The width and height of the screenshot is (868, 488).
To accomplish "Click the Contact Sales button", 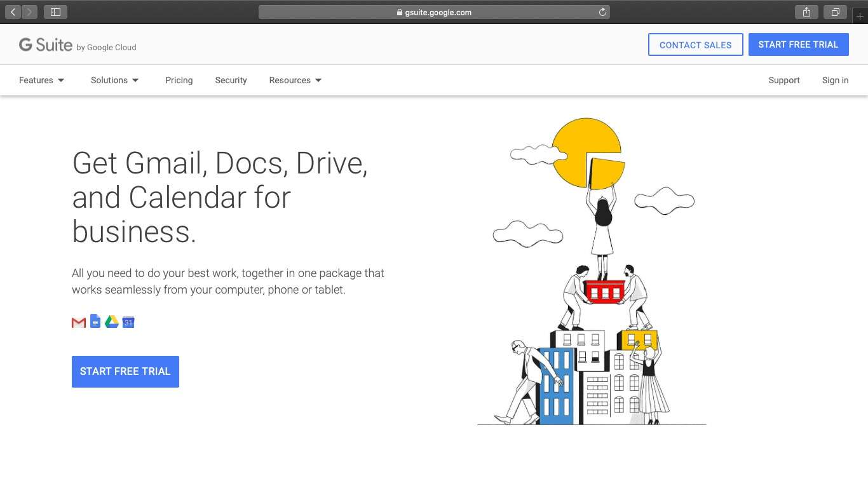I will click(695, 44).
